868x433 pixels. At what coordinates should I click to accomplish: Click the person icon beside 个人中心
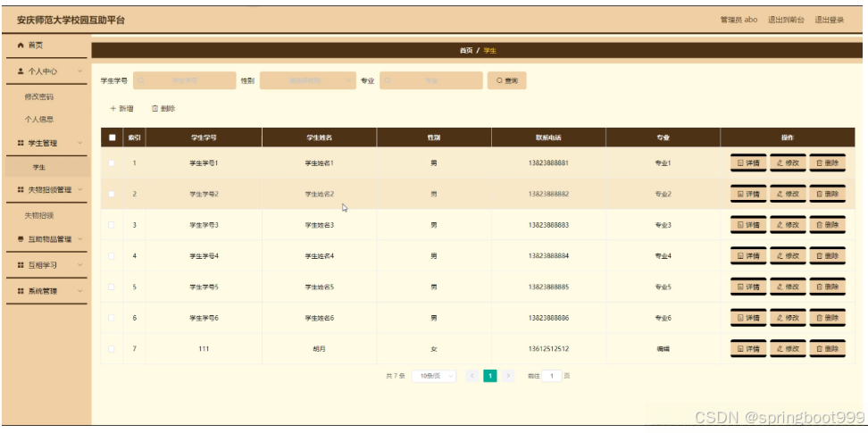coord(21,71)
